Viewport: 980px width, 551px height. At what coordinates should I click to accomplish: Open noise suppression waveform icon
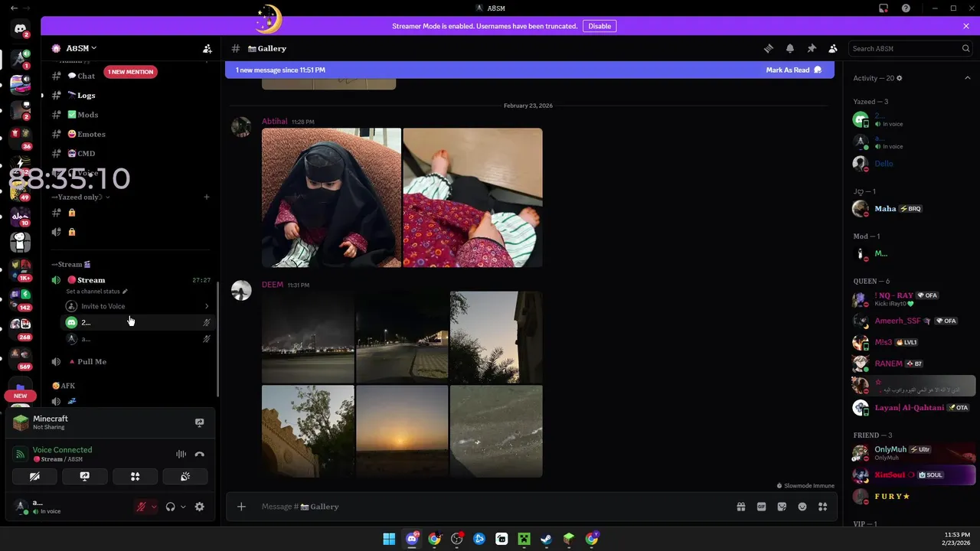(181, 454)
